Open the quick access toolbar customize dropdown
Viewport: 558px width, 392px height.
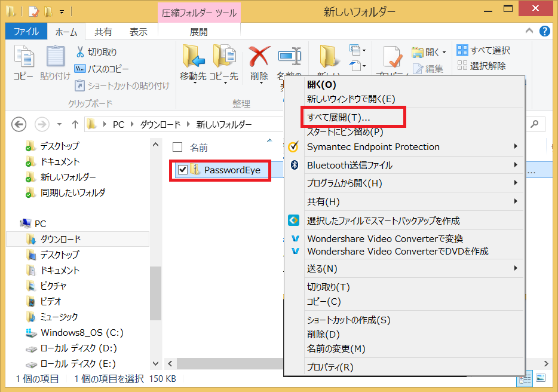point(62,13)
